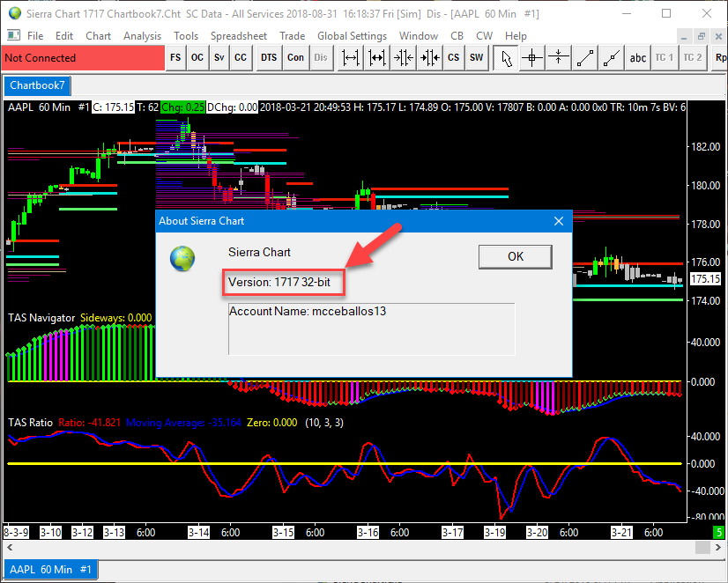This screenshot has height=583, width=728.
Task: Click the 182.00 price scale label
Action: [x=706, y=147]
